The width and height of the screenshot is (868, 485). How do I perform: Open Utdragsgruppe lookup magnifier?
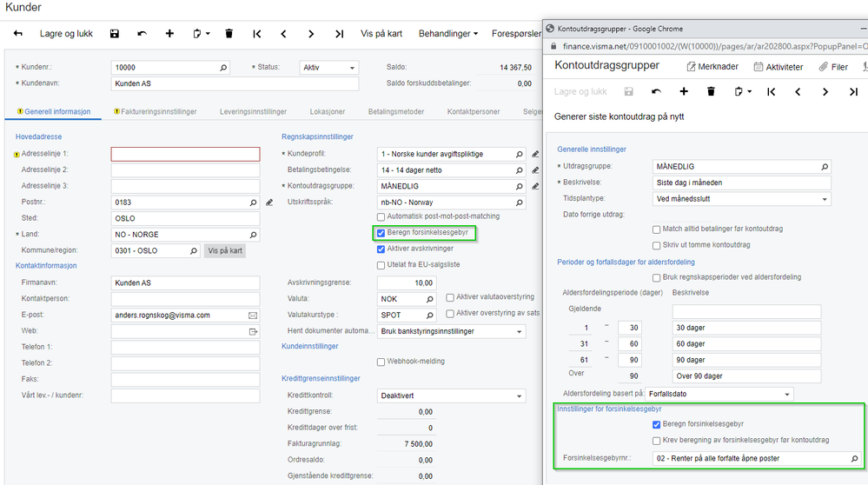coord(825,167)
